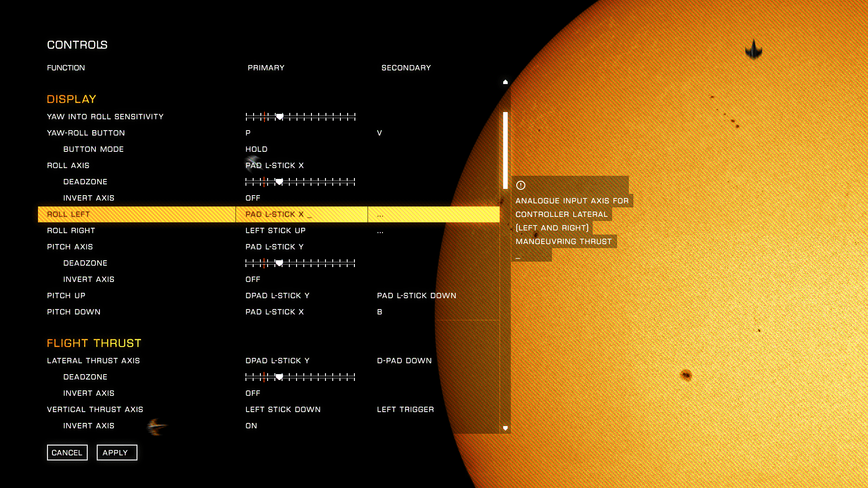The width and height of the screenshot is (868, 488).
Task: Adjust Roll Axis Deadzone slider
Action: click(x=300, y=182)
